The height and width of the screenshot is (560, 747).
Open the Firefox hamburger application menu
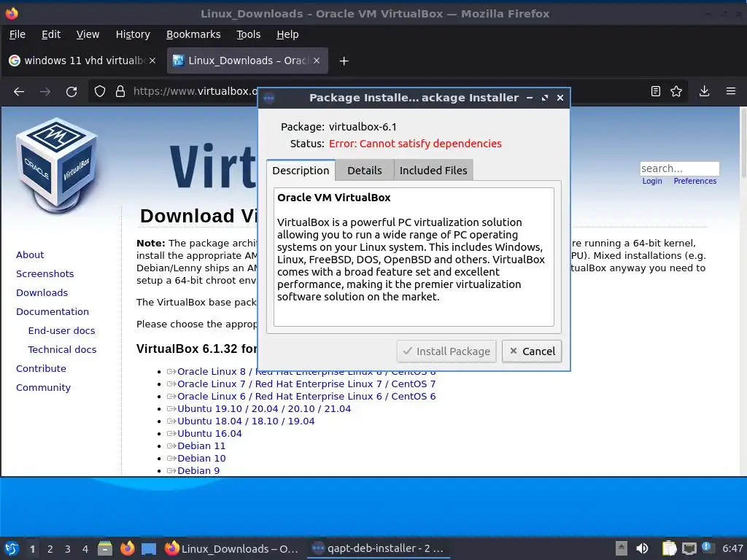click(731, 91)
